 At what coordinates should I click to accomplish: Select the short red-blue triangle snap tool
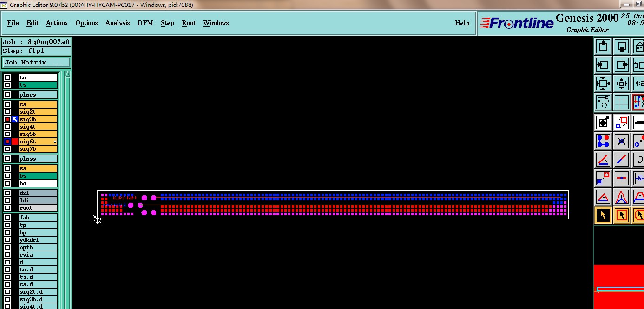click(x=603, y=197)
